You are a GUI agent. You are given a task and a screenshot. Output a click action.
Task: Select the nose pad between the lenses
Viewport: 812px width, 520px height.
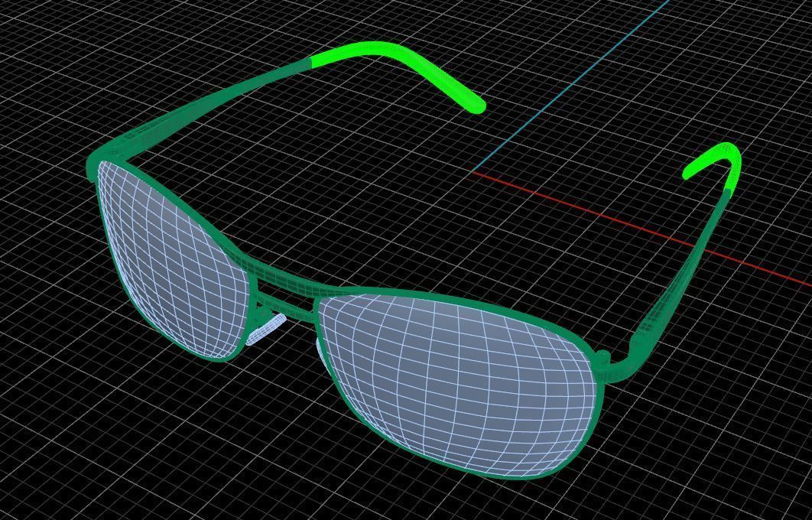point(265,329)
